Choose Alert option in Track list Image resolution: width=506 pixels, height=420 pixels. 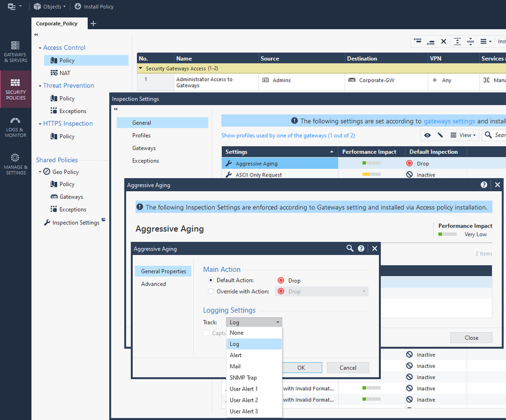tap(236, 355)
